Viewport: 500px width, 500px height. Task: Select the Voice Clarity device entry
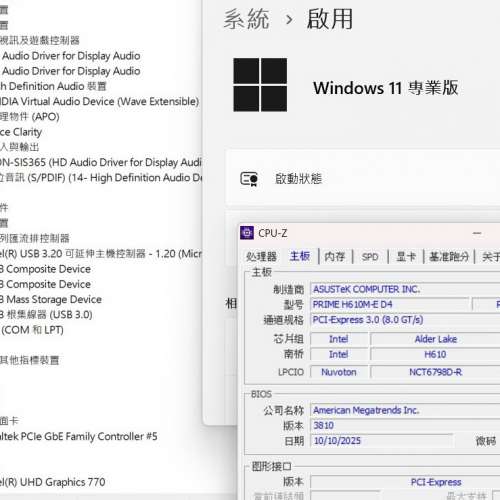[21, 132]
